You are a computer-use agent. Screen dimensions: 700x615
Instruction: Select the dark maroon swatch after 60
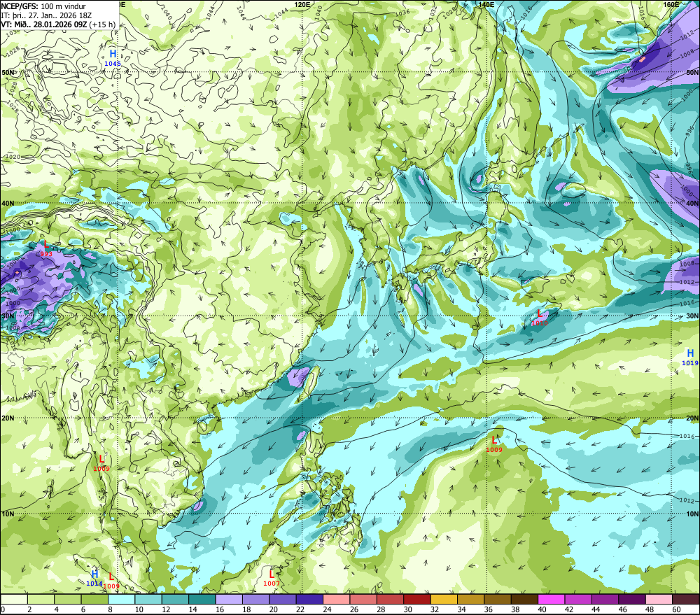(686, 599)
